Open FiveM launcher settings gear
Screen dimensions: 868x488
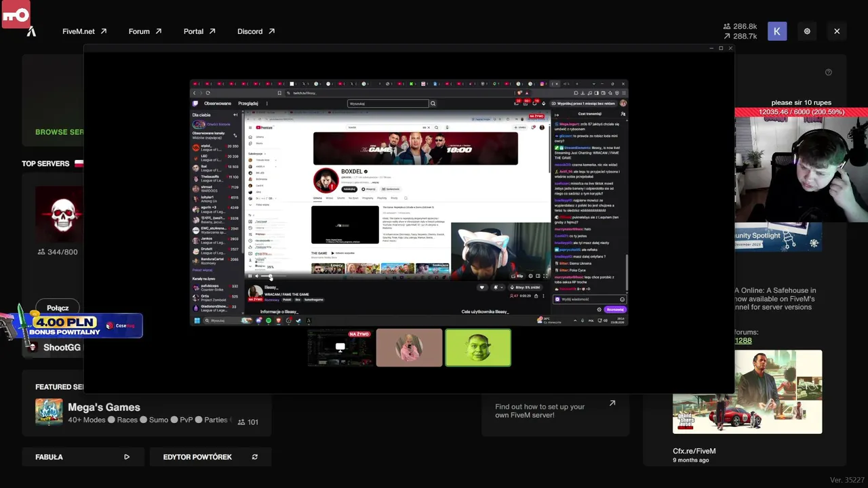807,31
